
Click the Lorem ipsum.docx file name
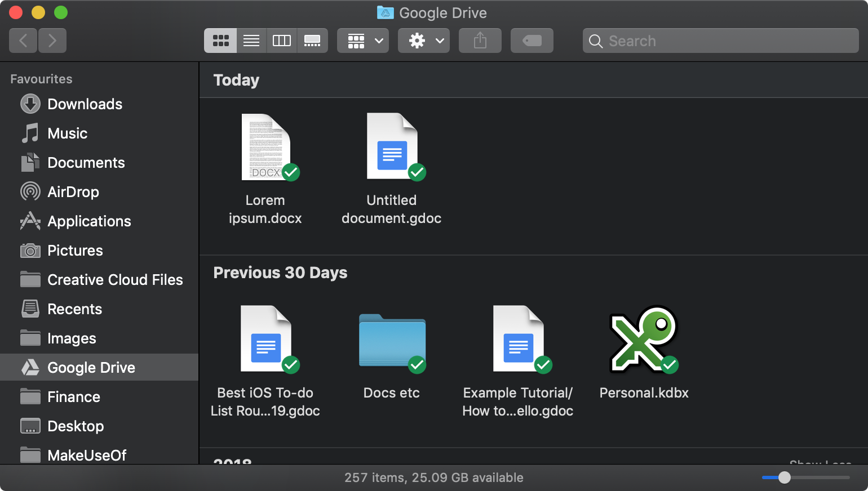tap(265, 209)
